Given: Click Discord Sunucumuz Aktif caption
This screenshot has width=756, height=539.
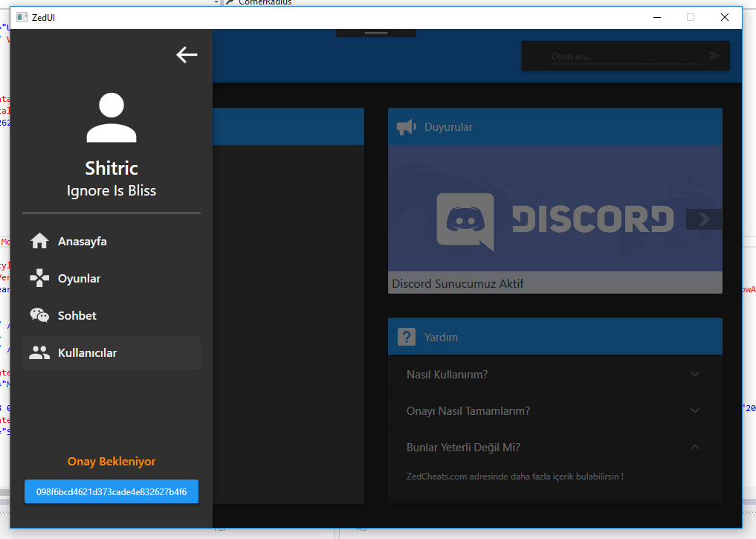Looking at the screenshot, I should tap(458, 283).
